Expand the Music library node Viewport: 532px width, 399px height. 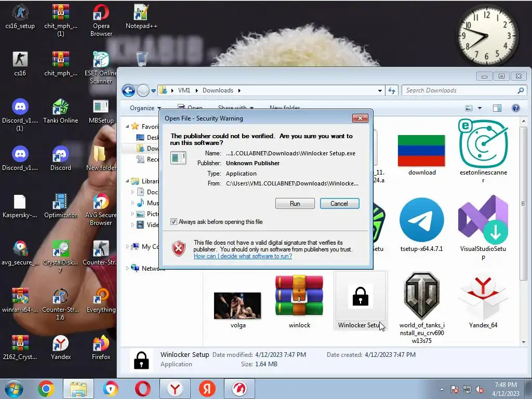(132, 203)
